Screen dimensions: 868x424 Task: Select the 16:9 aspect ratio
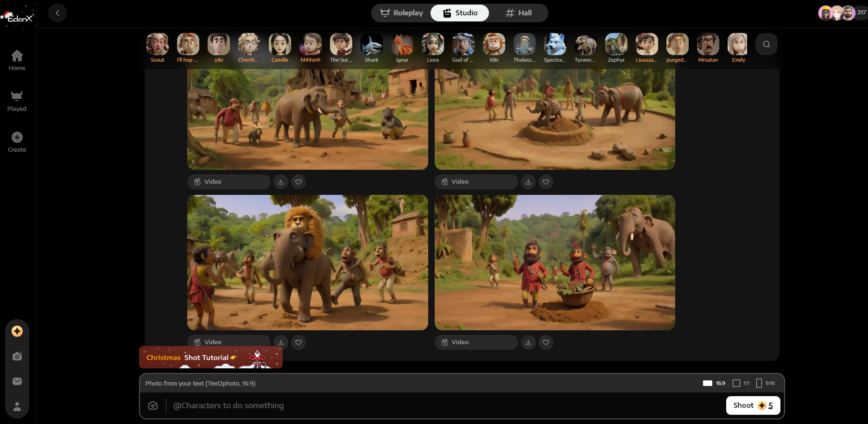tap(714, 383)
